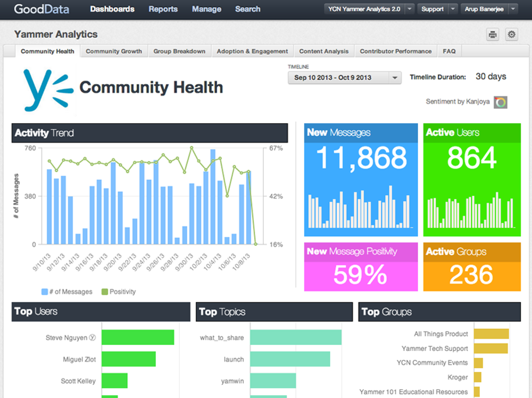Click the Kroger group bar
The width and height of the screenshot is (532, 398).
tap(477, 377)
